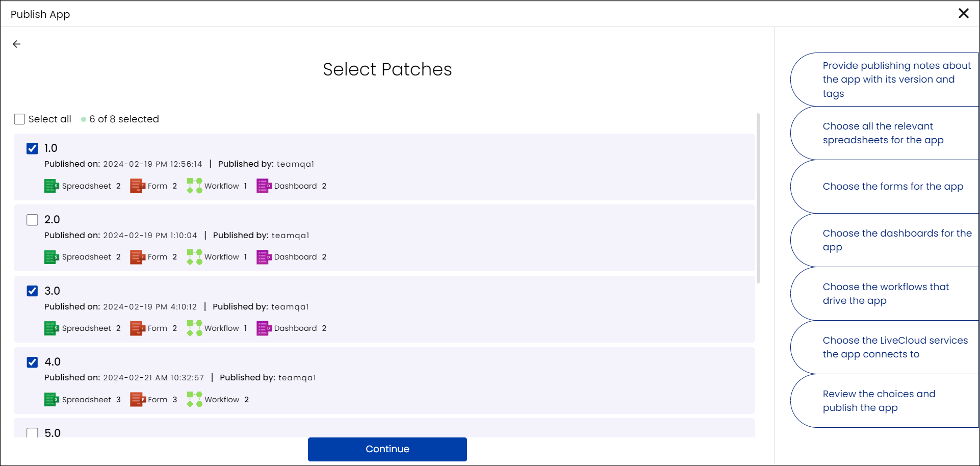
Task: Uncheck patch 1.0 checkbox
Action: (32, 148)
